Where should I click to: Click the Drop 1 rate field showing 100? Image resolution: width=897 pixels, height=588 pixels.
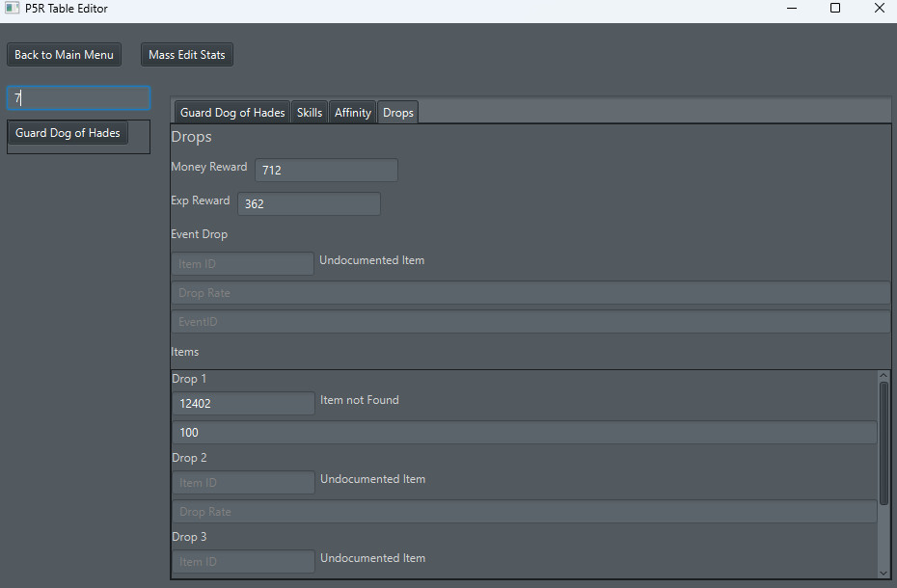[x=526, y=432]
